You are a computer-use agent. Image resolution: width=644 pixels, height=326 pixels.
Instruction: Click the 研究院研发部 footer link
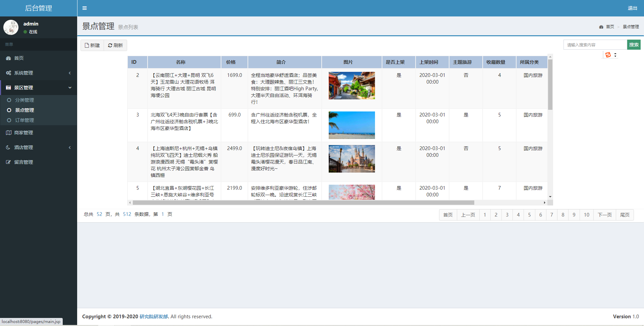click(154, 317)
